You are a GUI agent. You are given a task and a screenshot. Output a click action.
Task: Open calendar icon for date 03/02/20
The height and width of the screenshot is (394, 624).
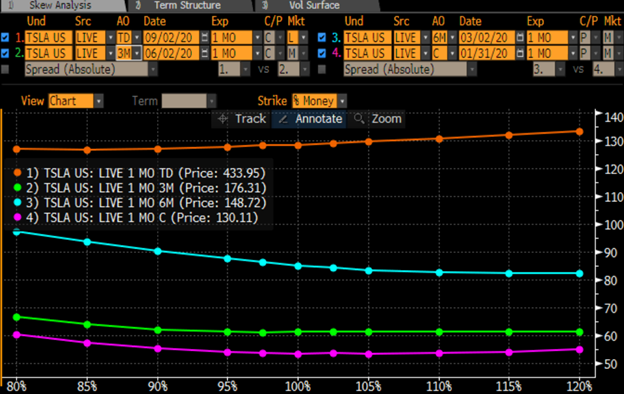tap(520, 37)
